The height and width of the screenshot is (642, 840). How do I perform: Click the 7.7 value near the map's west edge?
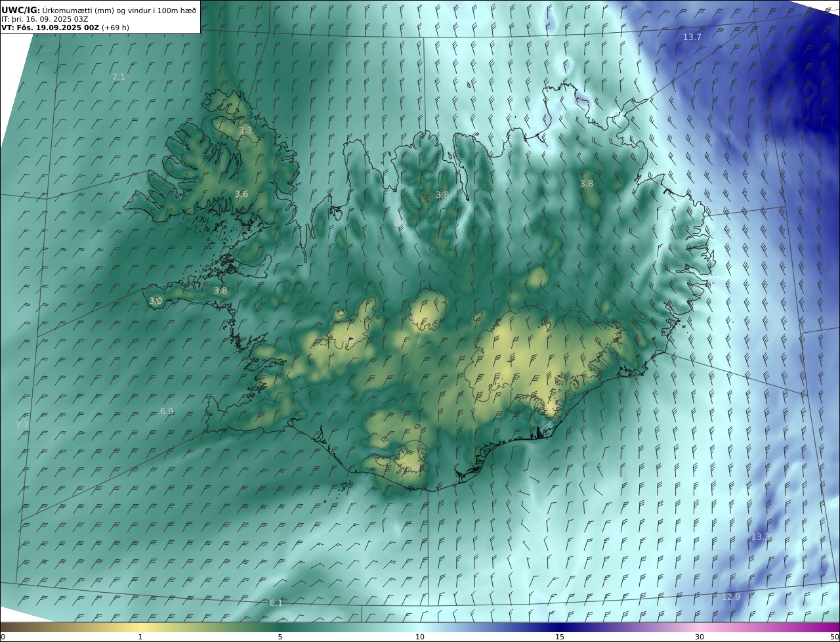click(22, 425)
